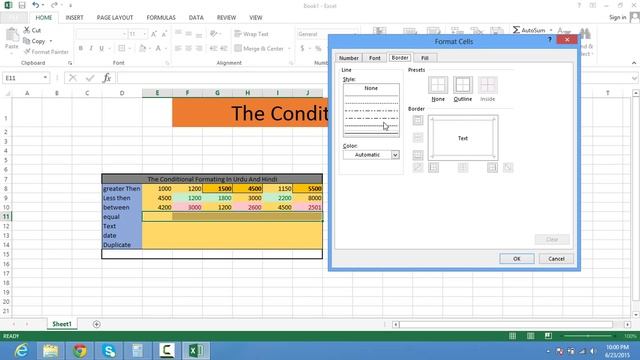Click the Paste clipboard icon
Screen dimensions: 640x360
(x=11, y=35)
